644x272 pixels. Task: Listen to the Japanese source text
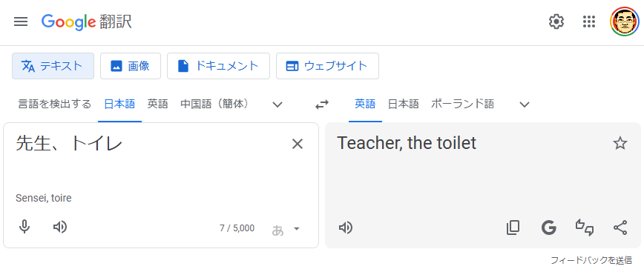pyautogui.click(x=60, y=227)
